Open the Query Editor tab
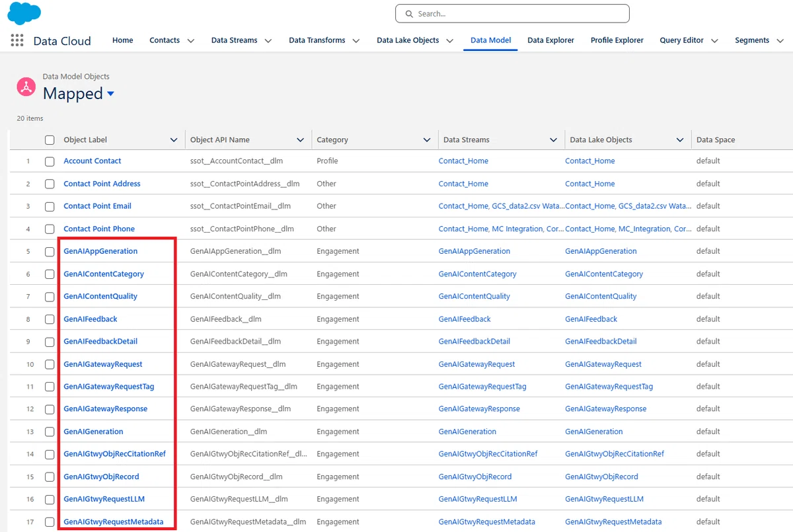793x532 pixels. point(681,40)
